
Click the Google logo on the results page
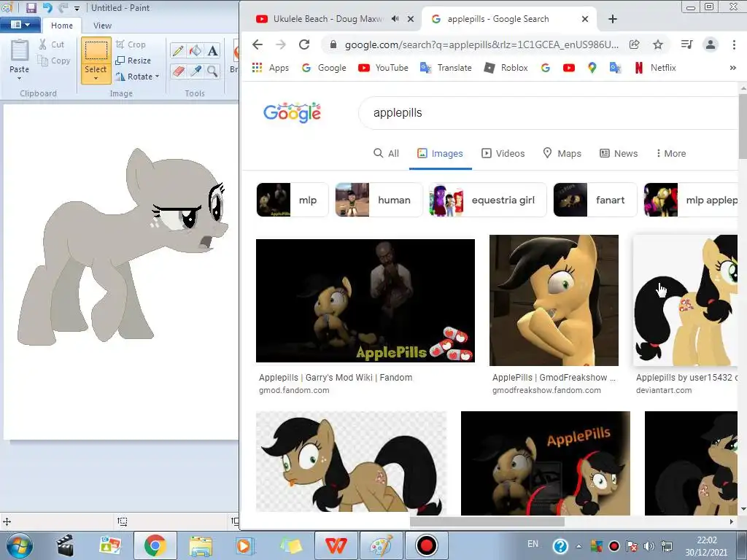[292, 112]
